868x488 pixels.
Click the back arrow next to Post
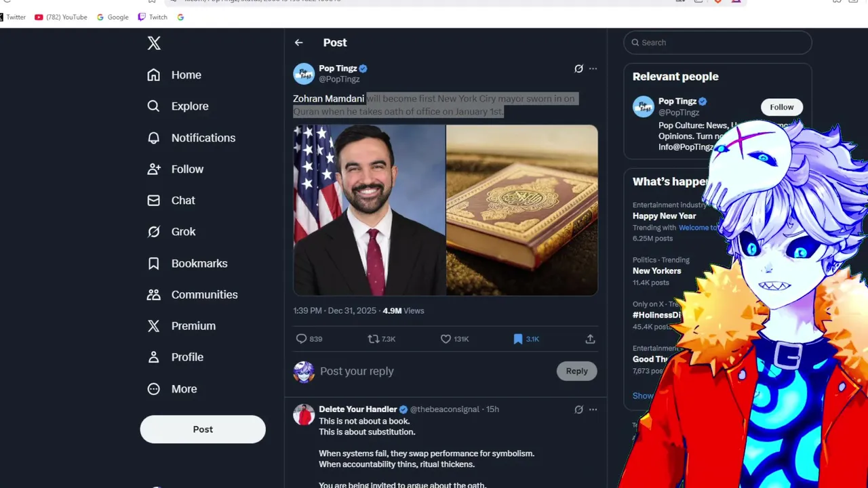tap(299, 43)
